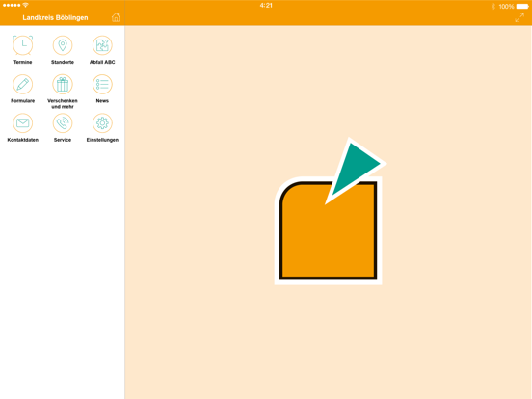The image size is (532, 399).
Task: Open the Verschenken und mehr gift icon
Action: (x=63, y=84)
